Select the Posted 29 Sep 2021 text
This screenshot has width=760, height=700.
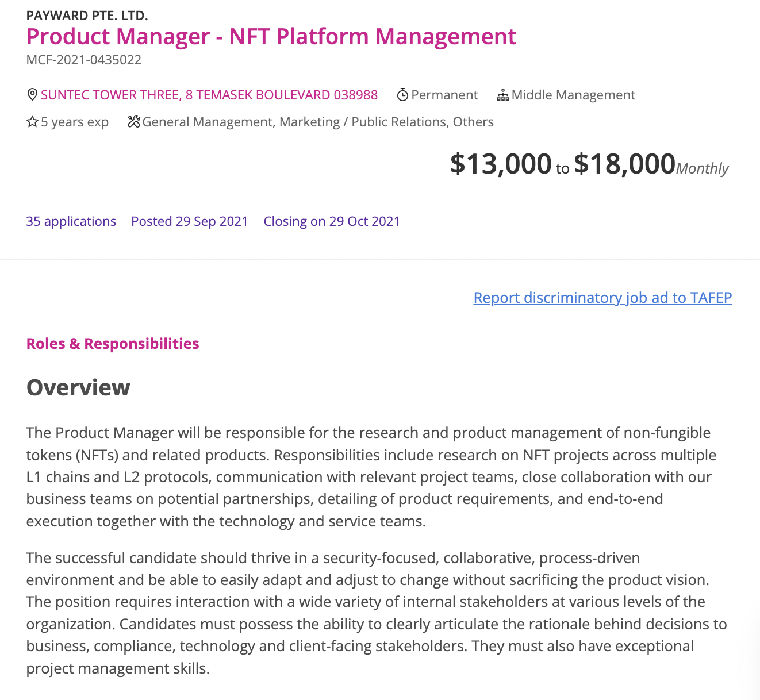pyautogui.click(x=190, y=221)
